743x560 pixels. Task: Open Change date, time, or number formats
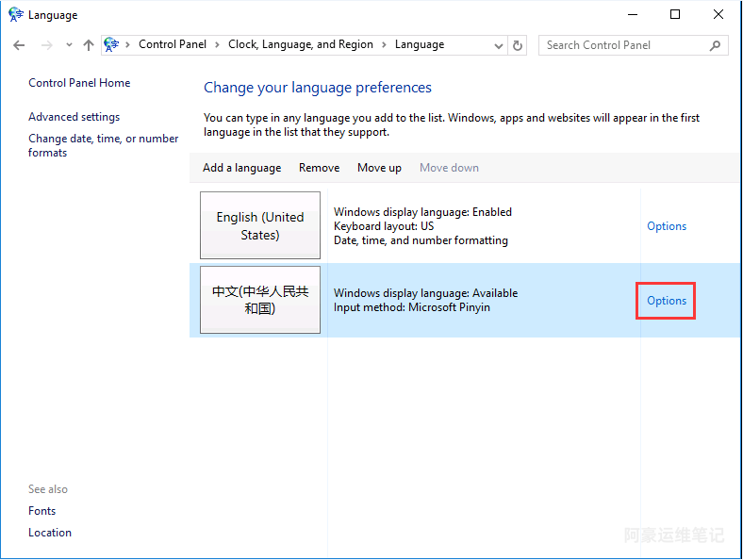click(x=104, y=145)
